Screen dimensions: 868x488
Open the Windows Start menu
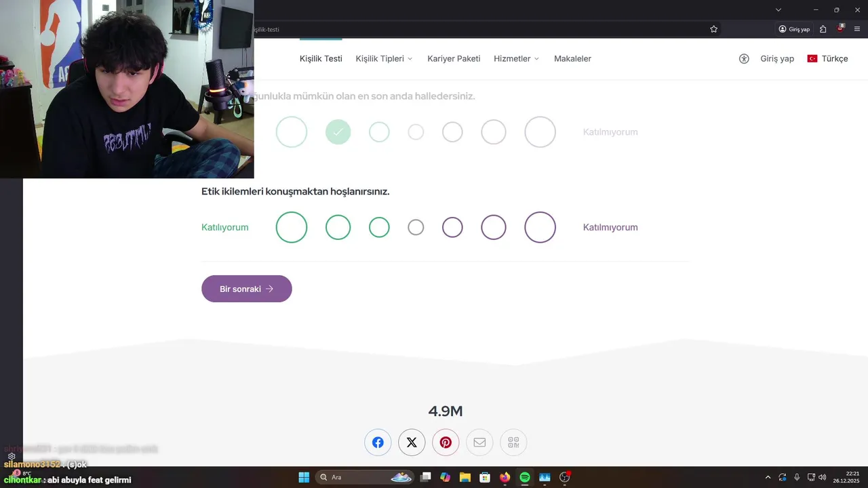(x=304, y=477)
